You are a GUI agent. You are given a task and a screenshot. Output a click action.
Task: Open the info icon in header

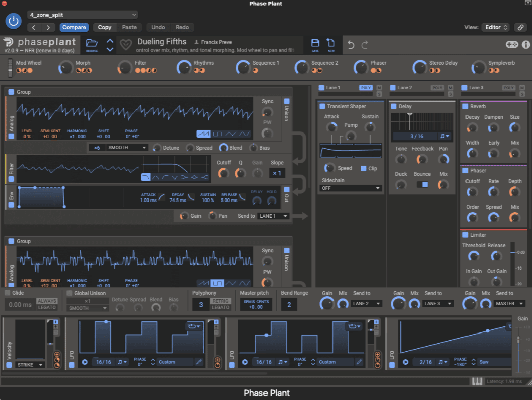[x=525, y=44]
